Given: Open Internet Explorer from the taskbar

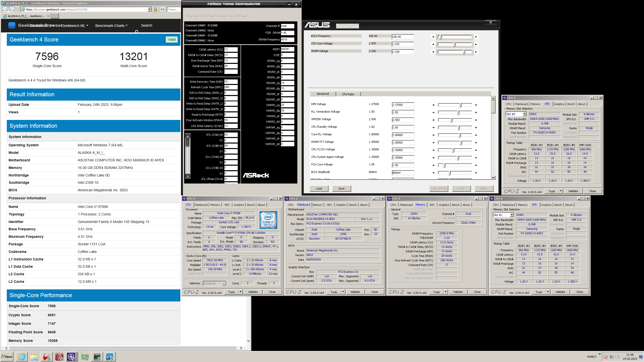Looking at the screenshot, I should coord(22,356).
